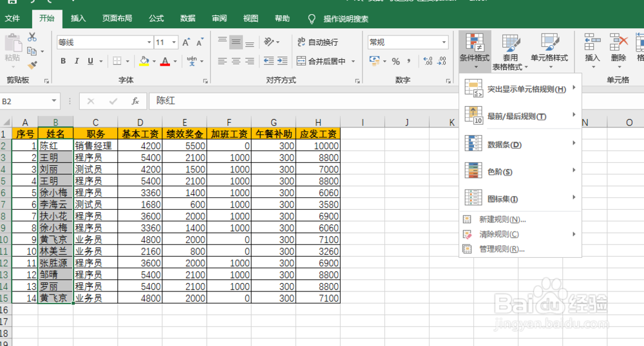
Task: Open 套用表格格式 table format gallery
Action: (x=511, y=50)
